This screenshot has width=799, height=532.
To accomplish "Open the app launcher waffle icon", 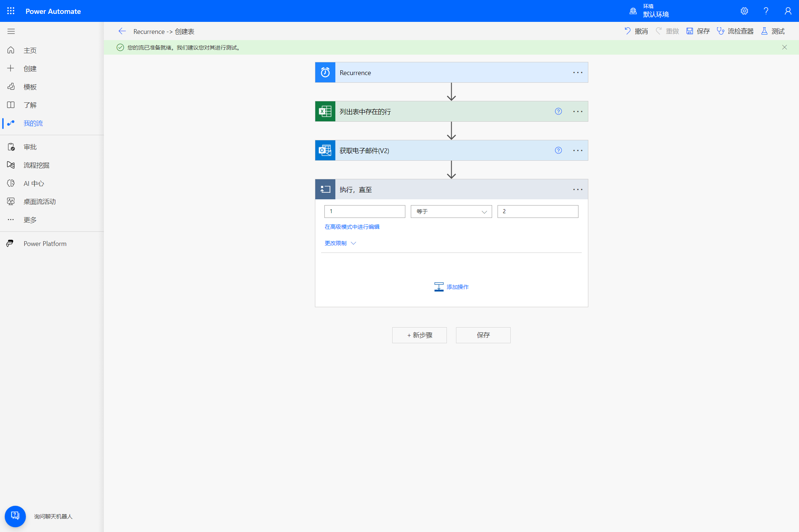I will pyautogui.click(x=11, y=11).
